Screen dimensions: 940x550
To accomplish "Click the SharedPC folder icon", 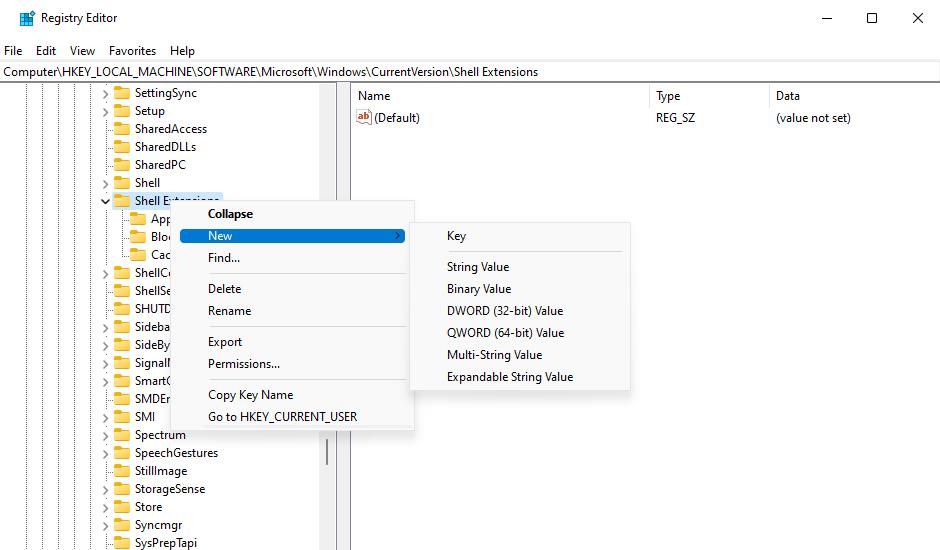I will (122, 165).
